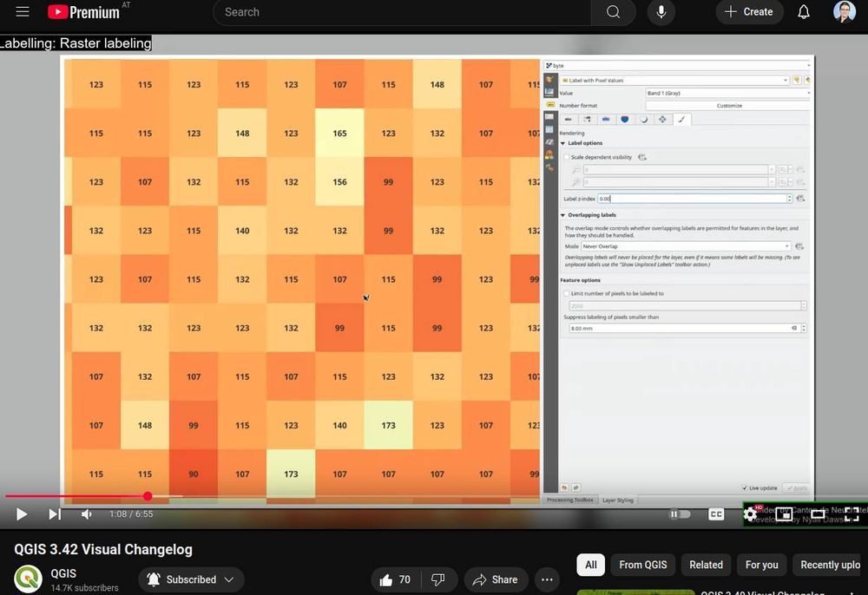Viewport: 868px width, 595px height.
Task: Click the Customize number format button
Action: point(728,105)
